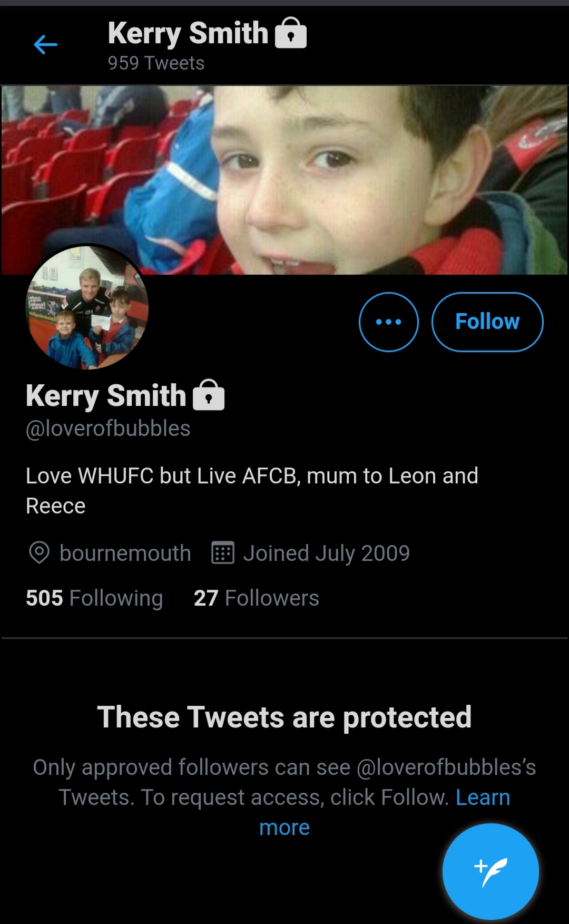The width and height of the screenshot is (569, 924).
Task: Tap the lock icon beside header name
Action: 291,33
